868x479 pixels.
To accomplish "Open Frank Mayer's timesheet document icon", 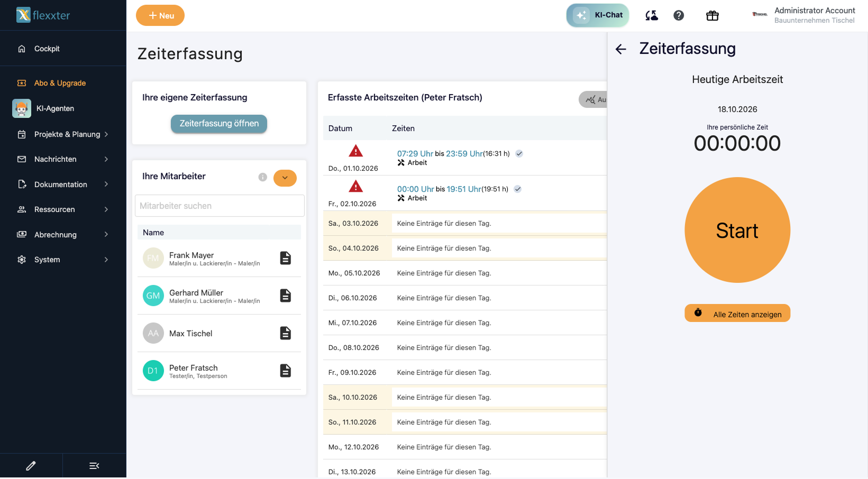I will (x=286, y=258).
